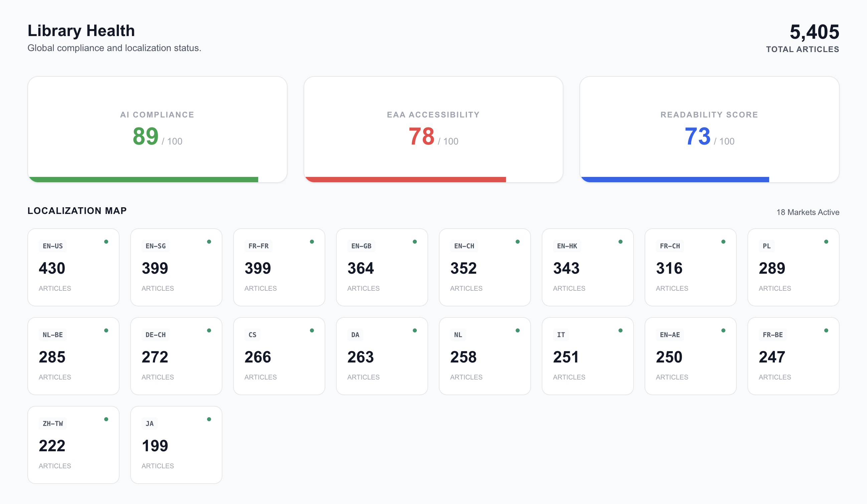The height and width of the screenshot is (504, 867).
Task: Select the EN-SG market card
Action: (176, 267)
